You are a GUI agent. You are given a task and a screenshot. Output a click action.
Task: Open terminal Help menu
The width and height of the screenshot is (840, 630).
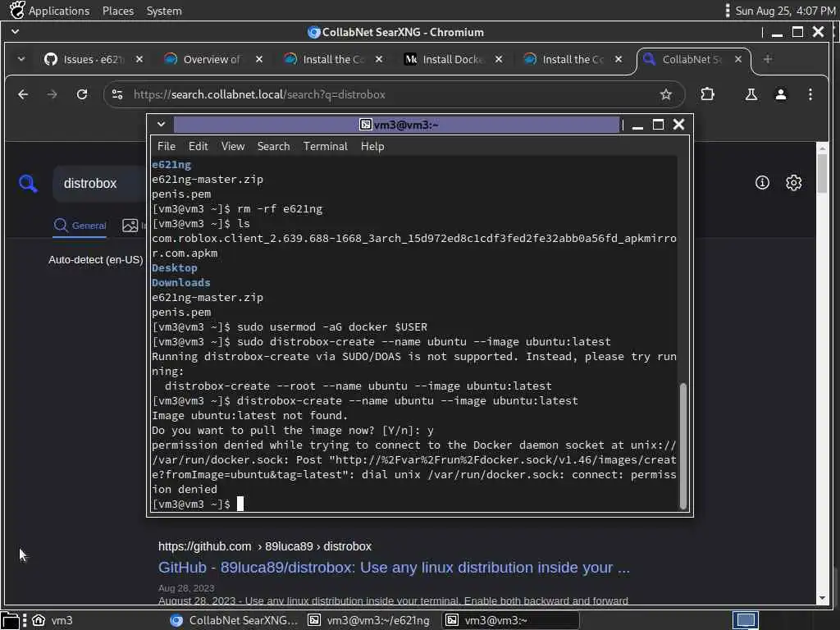[372, 146]
